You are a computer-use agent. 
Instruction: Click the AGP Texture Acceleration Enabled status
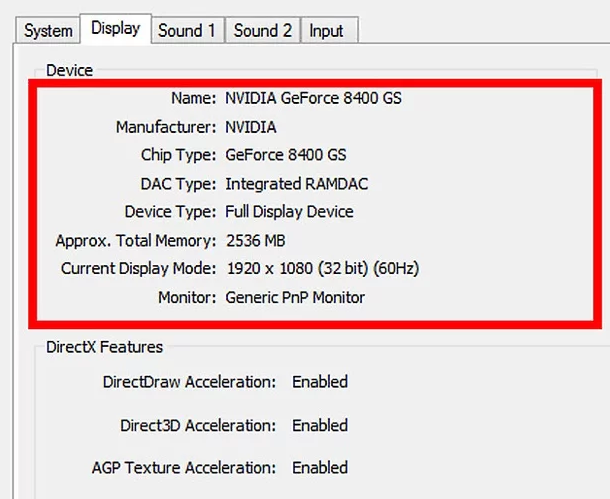320,468
